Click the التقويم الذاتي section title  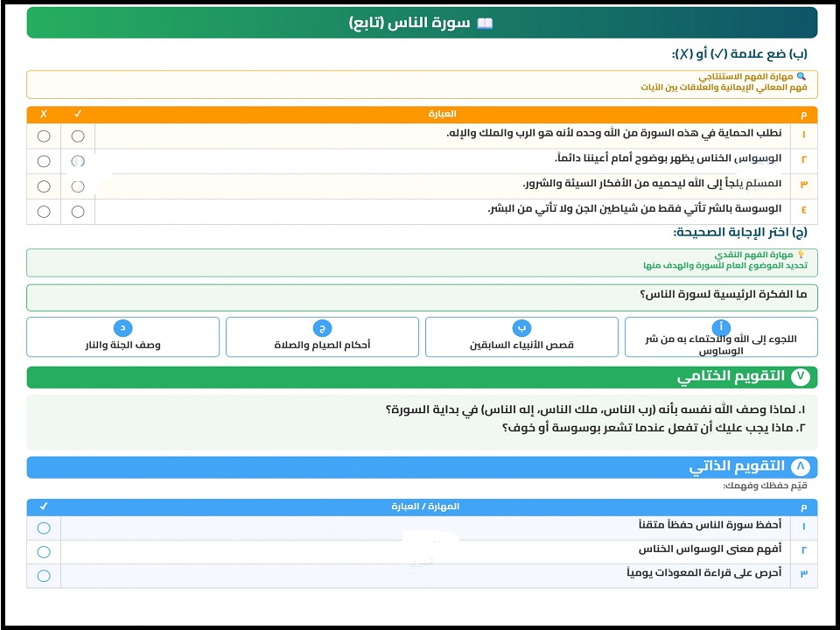(x=737, y=466)
